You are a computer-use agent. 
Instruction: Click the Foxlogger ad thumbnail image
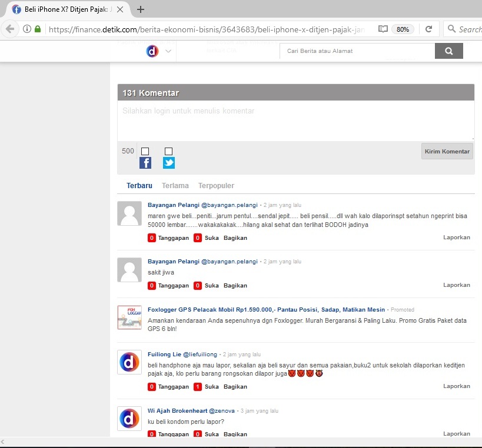coord(129,317)
